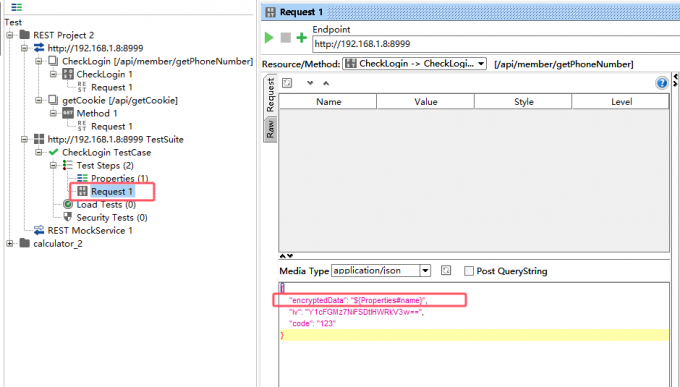Switch to the Request vertical tab
Viewport: 680px width, 387px height.
coord(270,95)
